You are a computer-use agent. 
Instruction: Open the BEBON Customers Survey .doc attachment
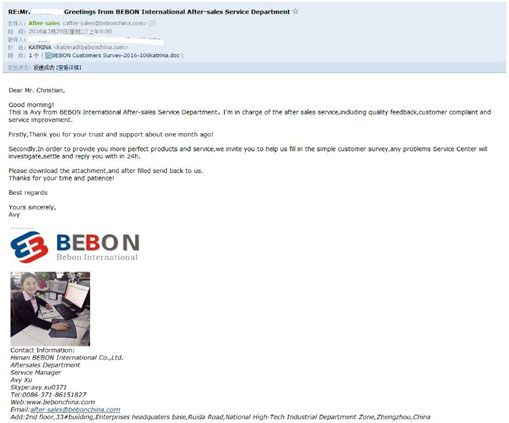[116, 55]
